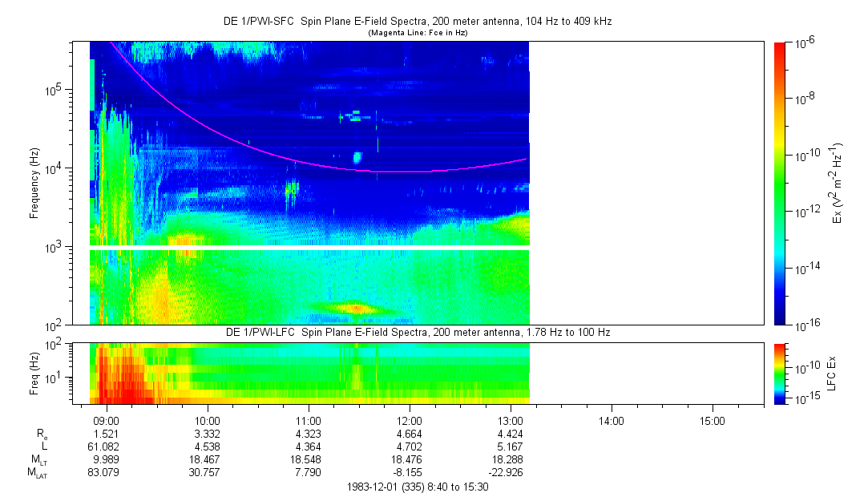Click the Re value 3.332

pos(207,434)
